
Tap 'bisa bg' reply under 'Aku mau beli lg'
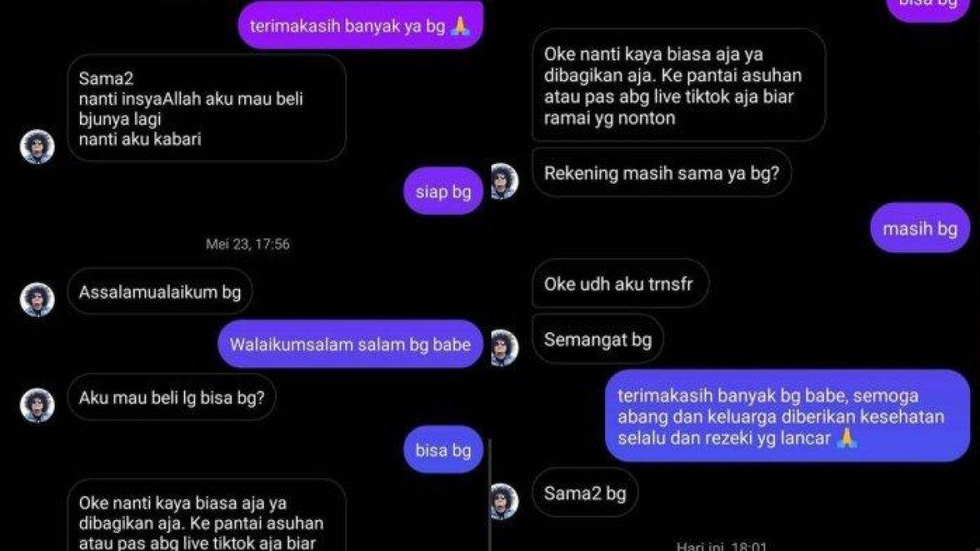click(x=443, y=450)
